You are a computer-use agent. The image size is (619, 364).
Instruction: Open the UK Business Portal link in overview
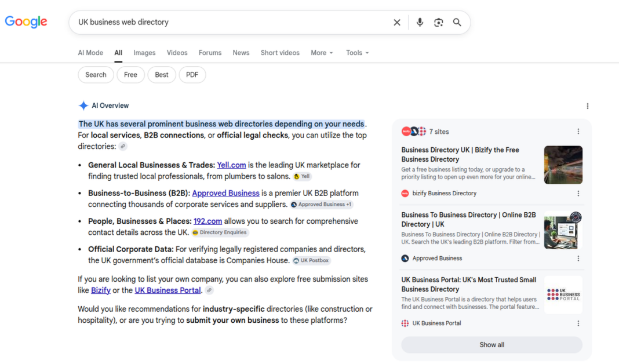click(168, 290)
